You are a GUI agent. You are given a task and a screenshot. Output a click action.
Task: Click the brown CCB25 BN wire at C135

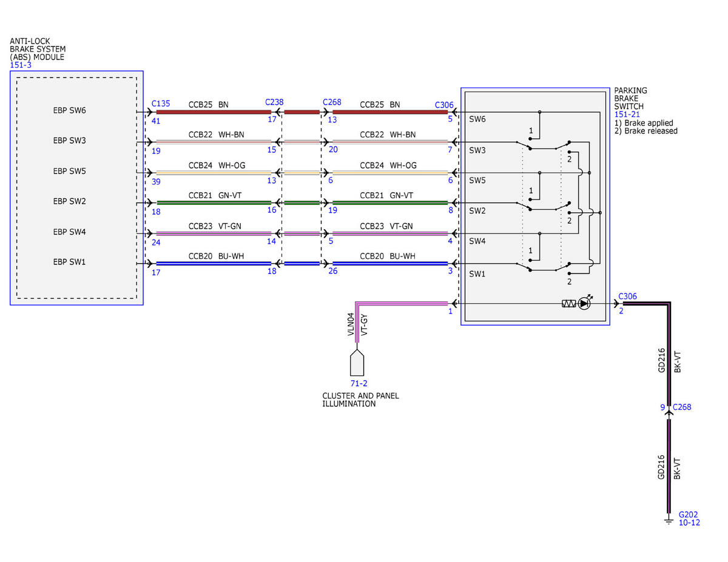[214, 112]
